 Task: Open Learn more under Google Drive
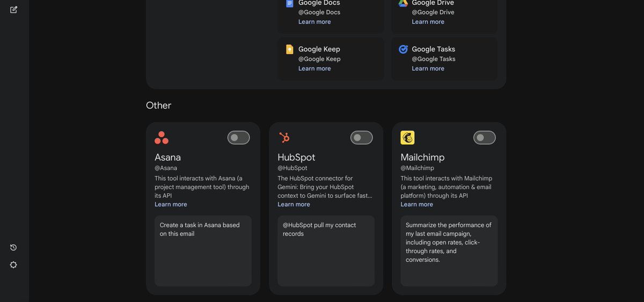tap(428, 22)
